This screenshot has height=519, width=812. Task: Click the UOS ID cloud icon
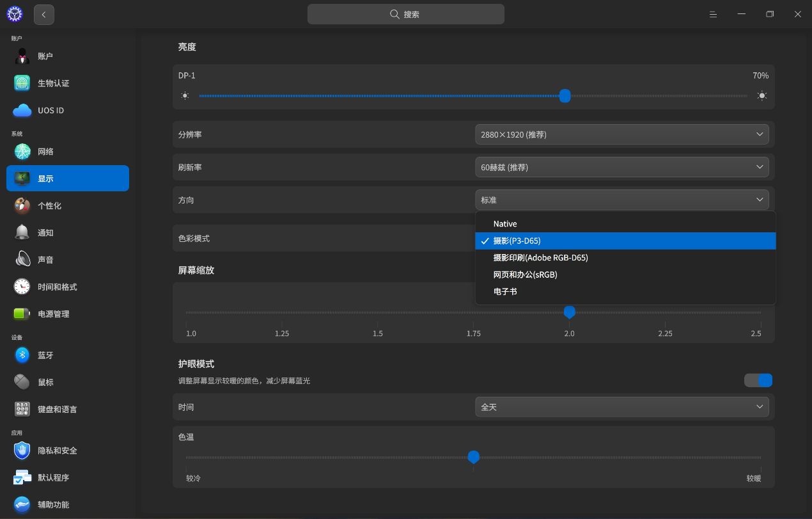pos(22,110)
